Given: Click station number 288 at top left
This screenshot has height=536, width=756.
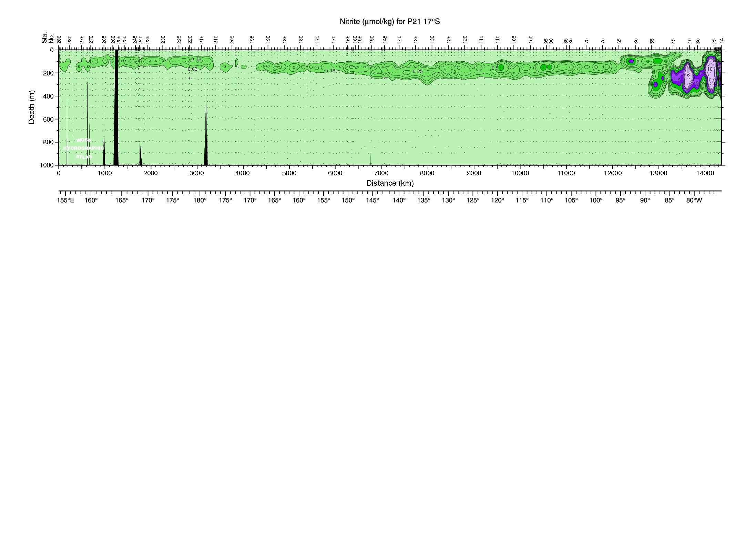Looking at the screenshot, I should tap(59, 39).
